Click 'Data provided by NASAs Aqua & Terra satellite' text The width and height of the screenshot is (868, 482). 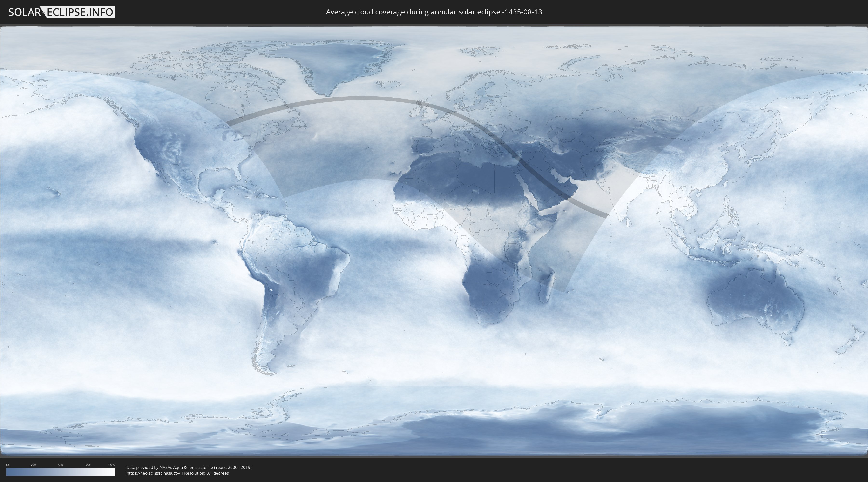pyautogui.click(x=170, y=467)
